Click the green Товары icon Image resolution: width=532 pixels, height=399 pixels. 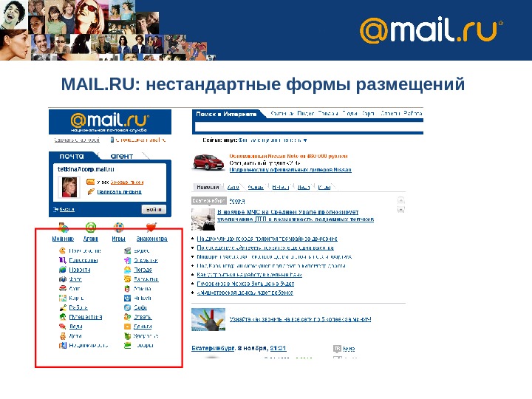pyautogui.click(x=127, y=345)
